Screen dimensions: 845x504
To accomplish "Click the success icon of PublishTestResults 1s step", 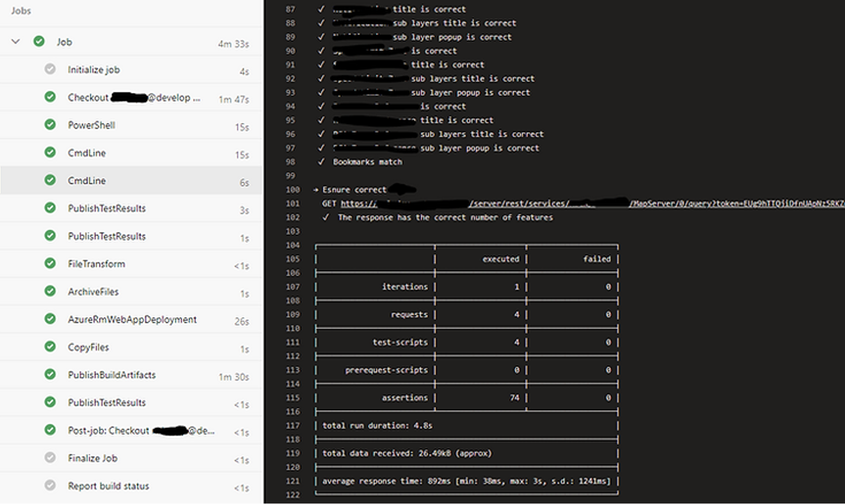I will [50, 236].
